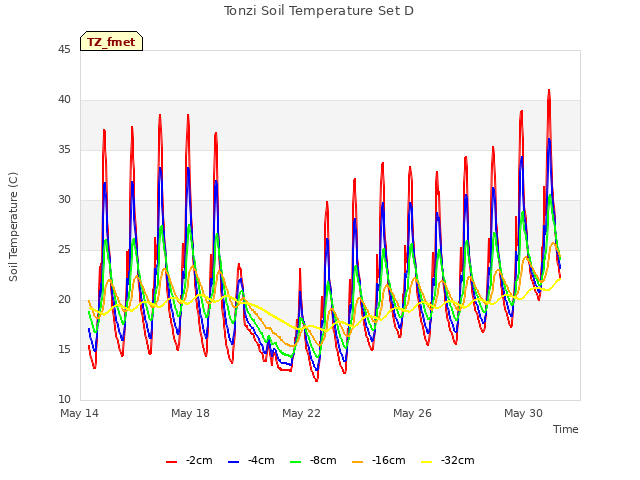Click the 30 y-axis tick label
This screenshot has width=640, height=480.
(x=64, y=200)
